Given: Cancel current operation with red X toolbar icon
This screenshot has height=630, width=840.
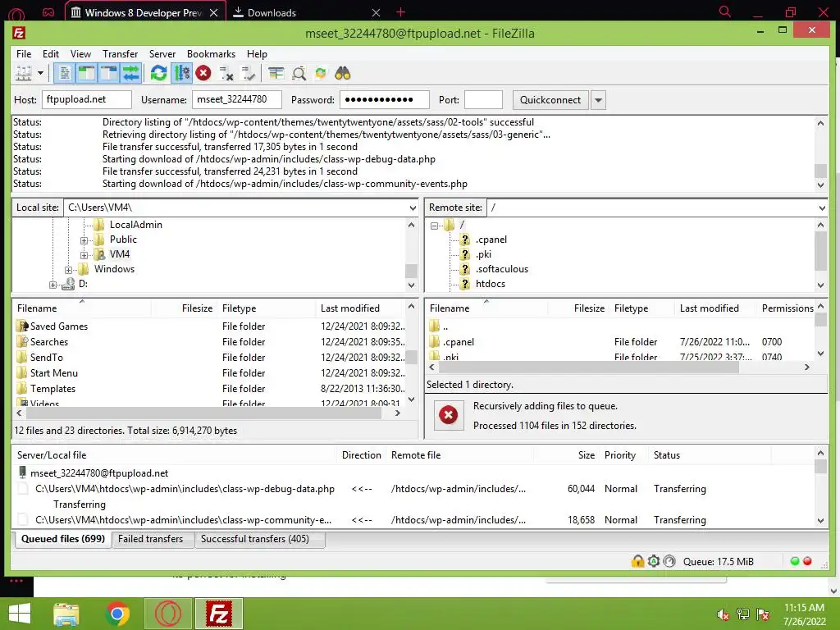Looking at the screenshot, I should (203, 73).
